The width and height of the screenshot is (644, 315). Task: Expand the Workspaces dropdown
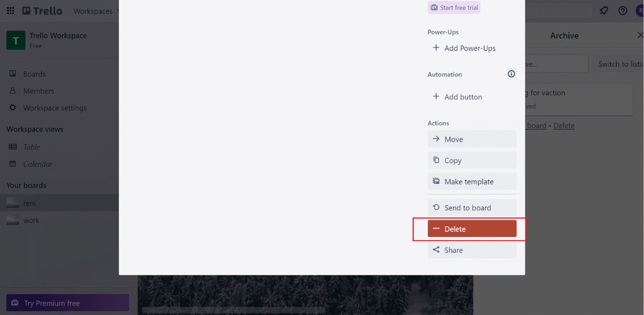pyautogui.click(x=96, y=11)
